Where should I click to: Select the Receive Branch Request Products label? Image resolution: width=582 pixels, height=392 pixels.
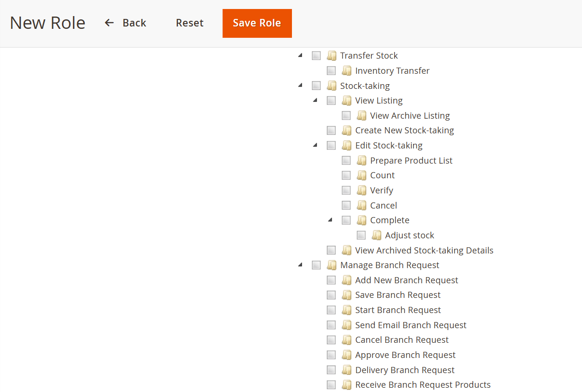click(423, 385)
